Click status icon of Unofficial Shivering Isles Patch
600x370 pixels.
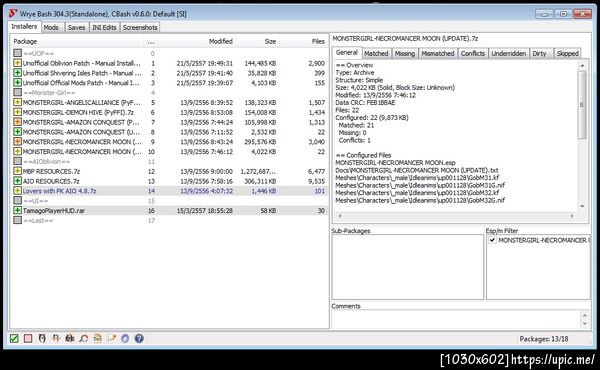coord(17,73)
